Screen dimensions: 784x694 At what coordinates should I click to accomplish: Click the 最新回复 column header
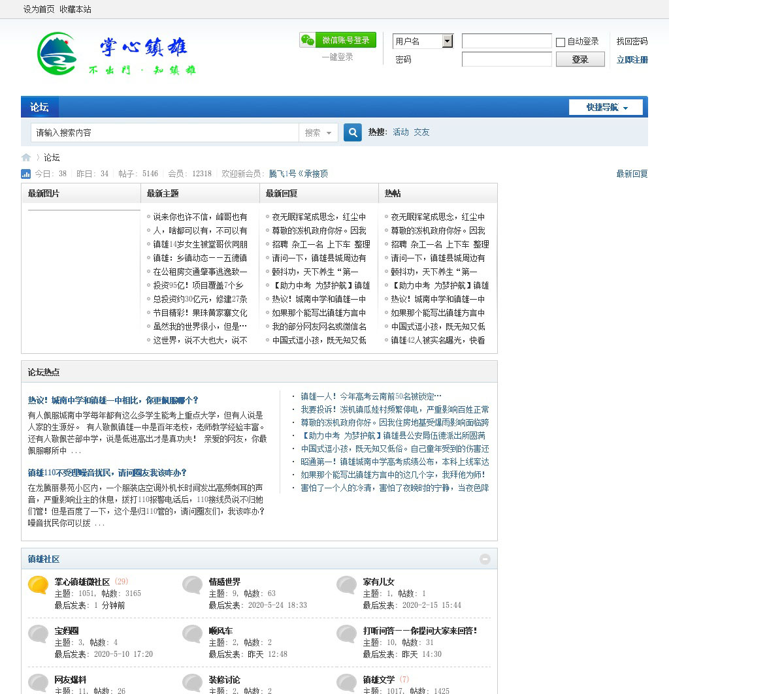(282, 193)
